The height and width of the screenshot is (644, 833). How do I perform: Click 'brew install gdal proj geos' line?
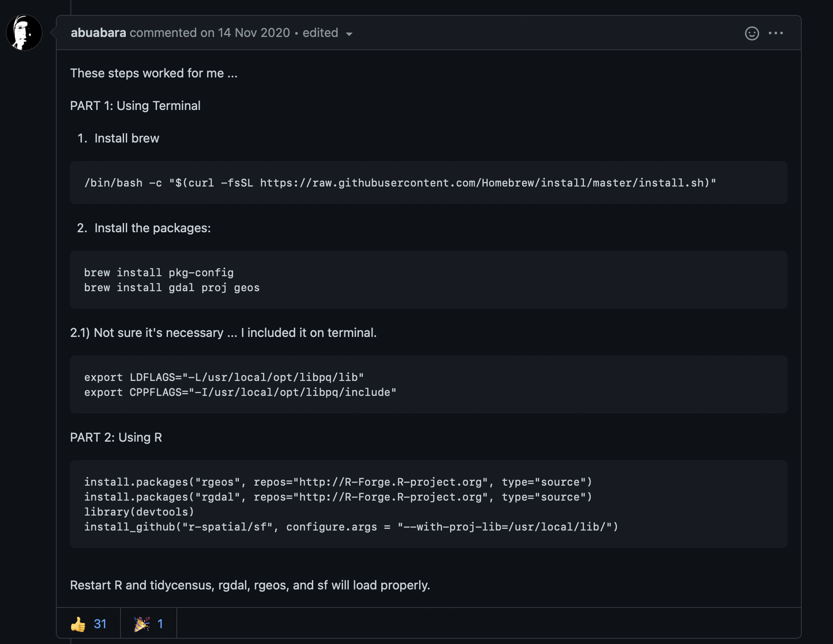[x=172, y=288]
